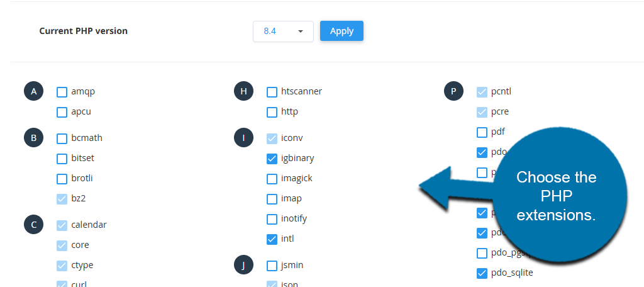This screenshot has height=287, width=644.
Task: Click the letter B section badge
Action: (x=33, y=138)
